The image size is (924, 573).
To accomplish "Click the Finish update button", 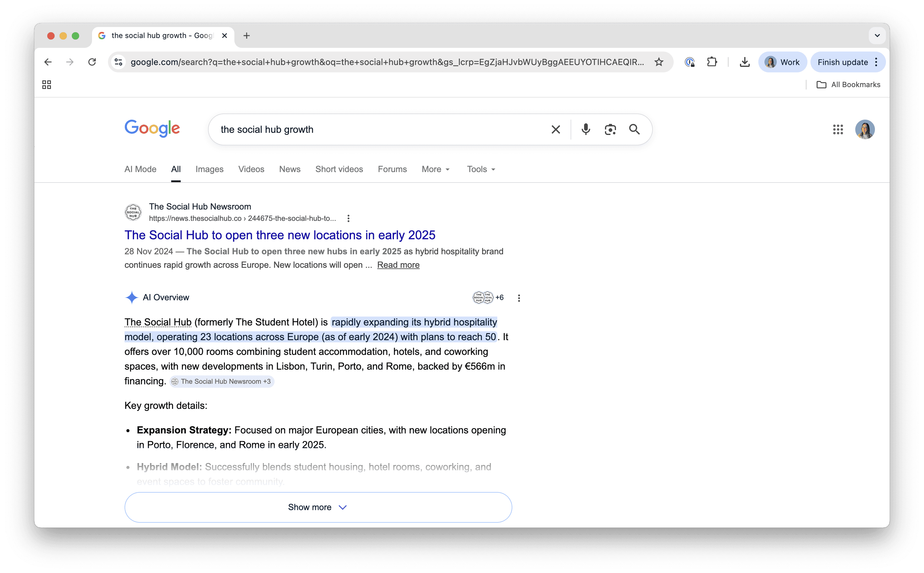I will click(842, 62).
